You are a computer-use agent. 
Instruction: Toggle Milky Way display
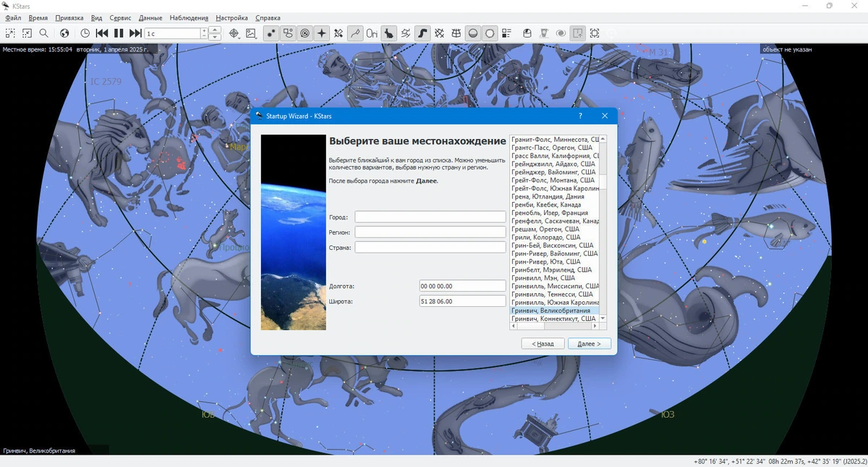(422, 33)
